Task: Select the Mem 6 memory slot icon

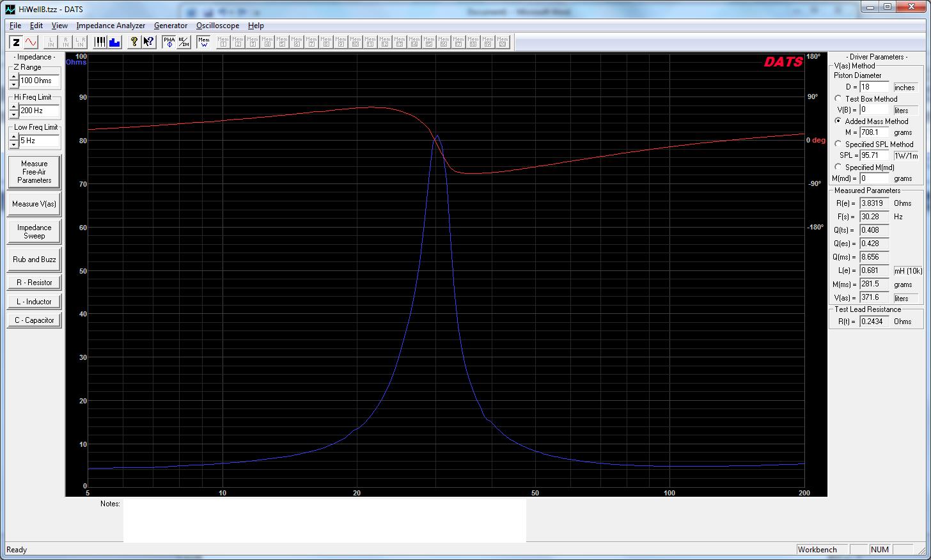Action: click(297, 42)
